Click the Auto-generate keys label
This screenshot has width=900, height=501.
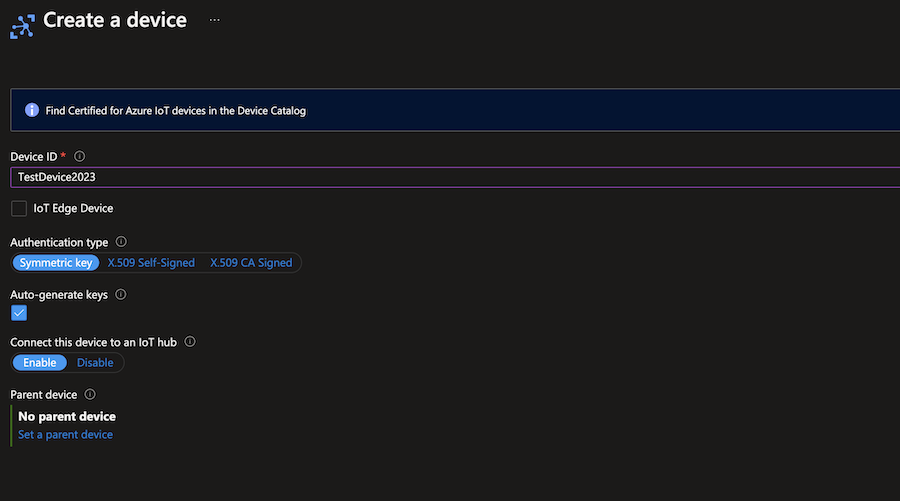pyautogui.click(x=59, y=294)
